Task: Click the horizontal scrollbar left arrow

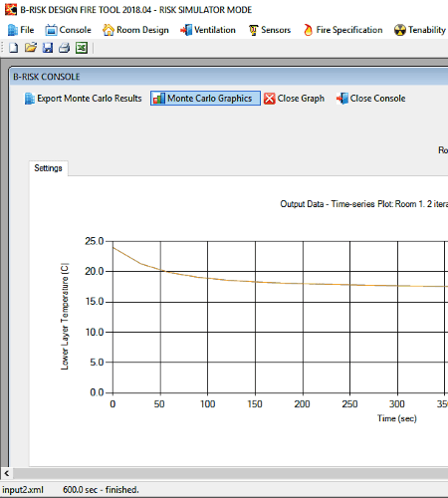Action: (6, 473)
